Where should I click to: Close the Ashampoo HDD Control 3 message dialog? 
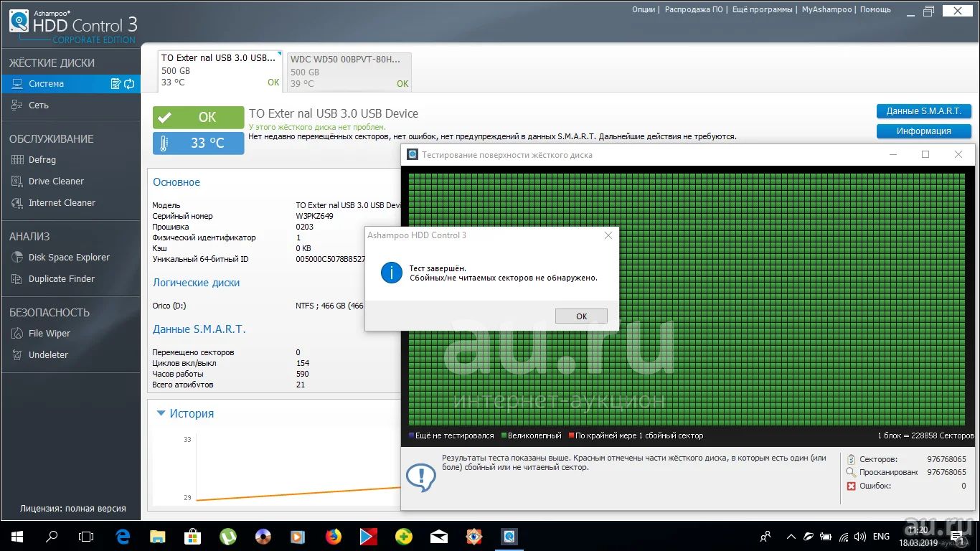click(x=608, y=235)
